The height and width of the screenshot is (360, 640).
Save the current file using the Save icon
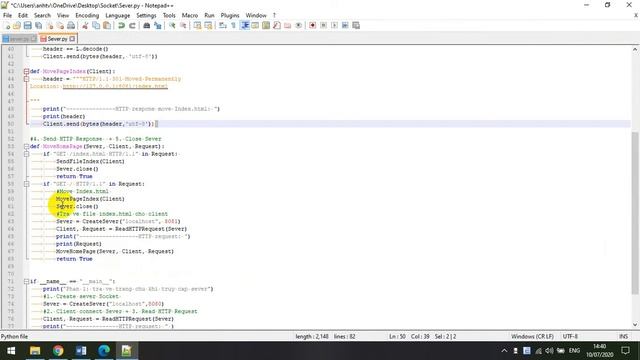(28, 25)
